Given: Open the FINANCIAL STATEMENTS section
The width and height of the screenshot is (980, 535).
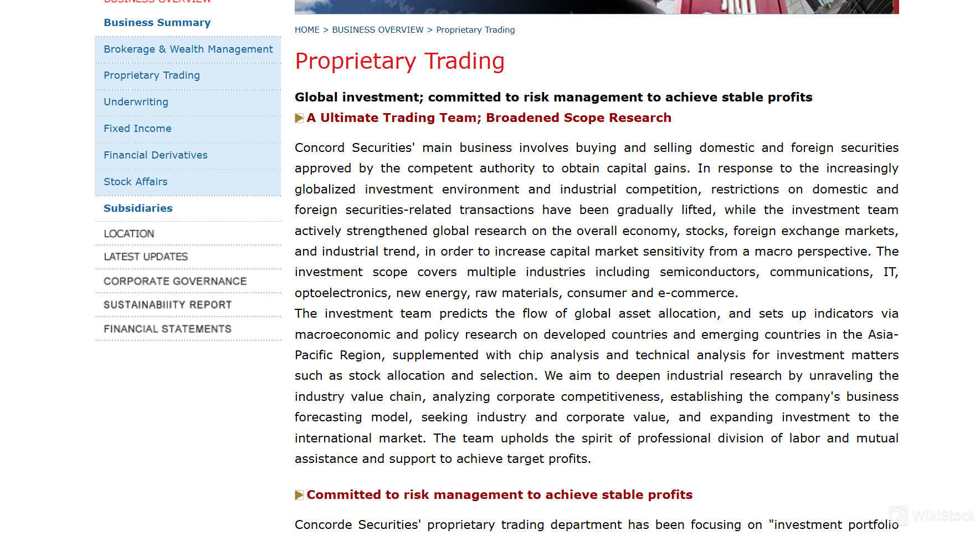Looking at the screenshot, I should point(167,329).
